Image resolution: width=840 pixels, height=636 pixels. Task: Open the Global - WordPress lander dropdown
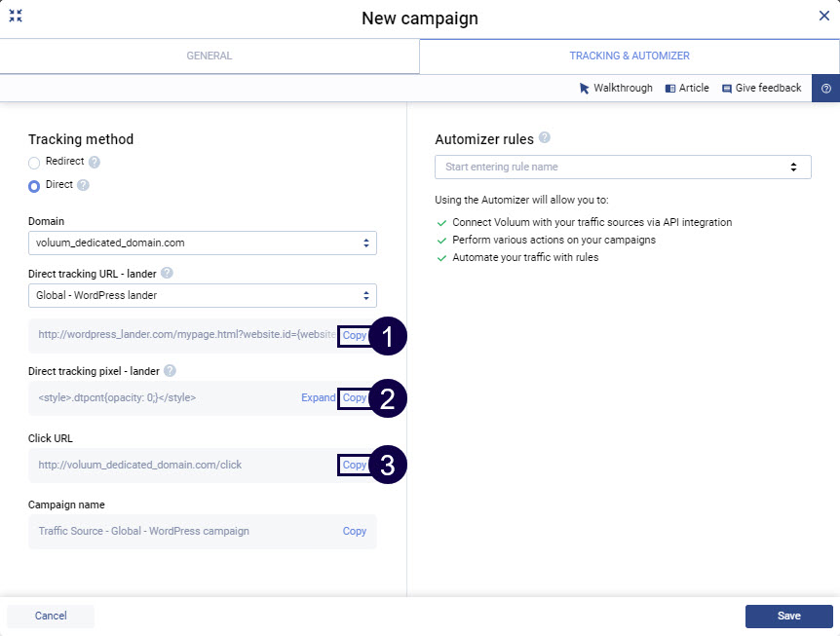202,295
